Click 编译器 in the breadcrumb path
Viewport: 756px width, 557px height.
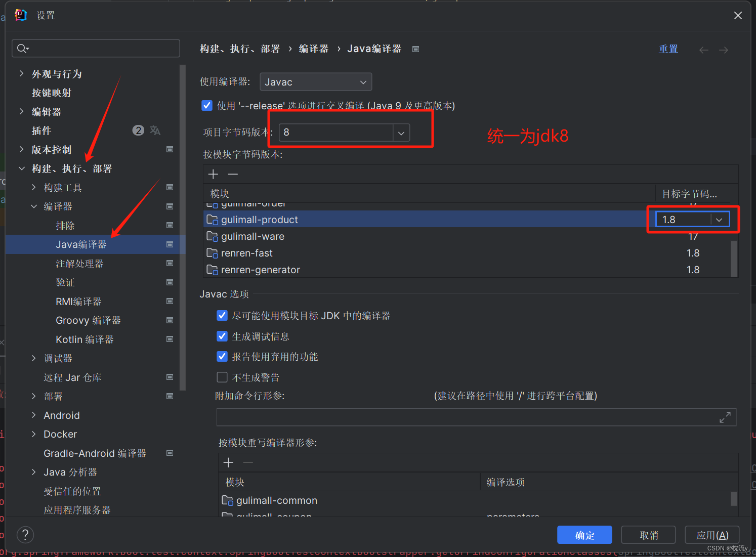point(313,49)
